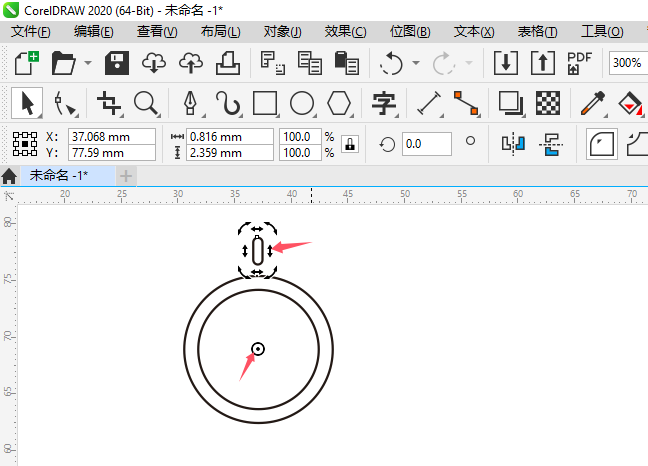Screen dimensions: 648x466
Task: Add a new document with plus tab
Action: click(126, 176)
